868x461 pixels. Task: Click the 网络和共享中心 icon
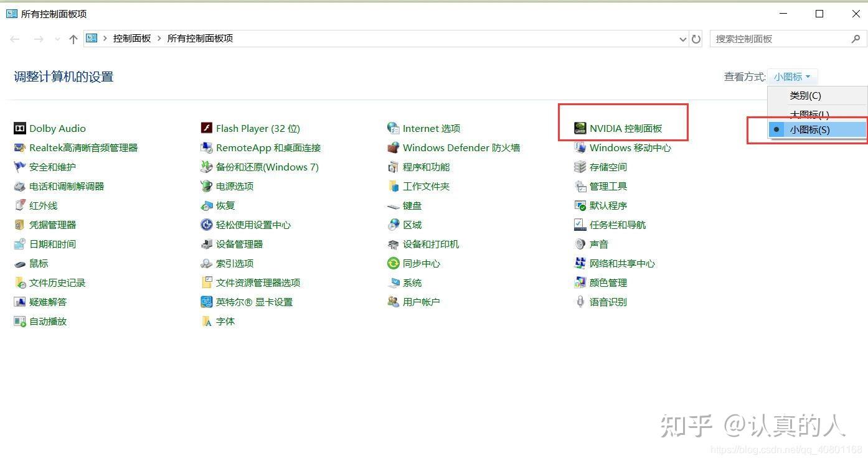coord(580,264)
